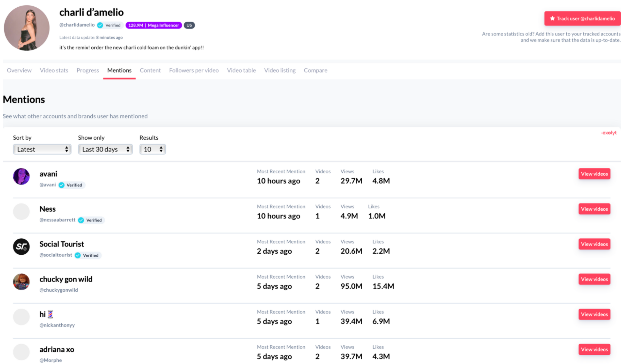This screenshot has height=364, width=627.
Task: Click the Mega Influencer follower badge
Action: point(153,25)
